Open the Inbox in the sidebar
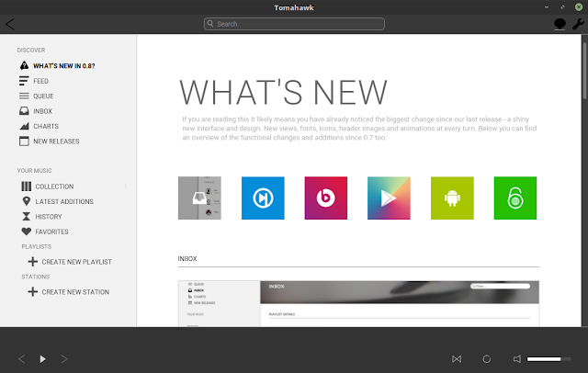 click(x=43, y=111)
